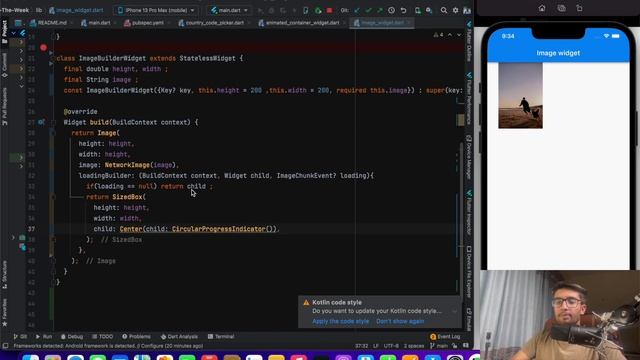Click the Git push arrow icon
This screenshot has width=640, height=360.
pos(380,10)
